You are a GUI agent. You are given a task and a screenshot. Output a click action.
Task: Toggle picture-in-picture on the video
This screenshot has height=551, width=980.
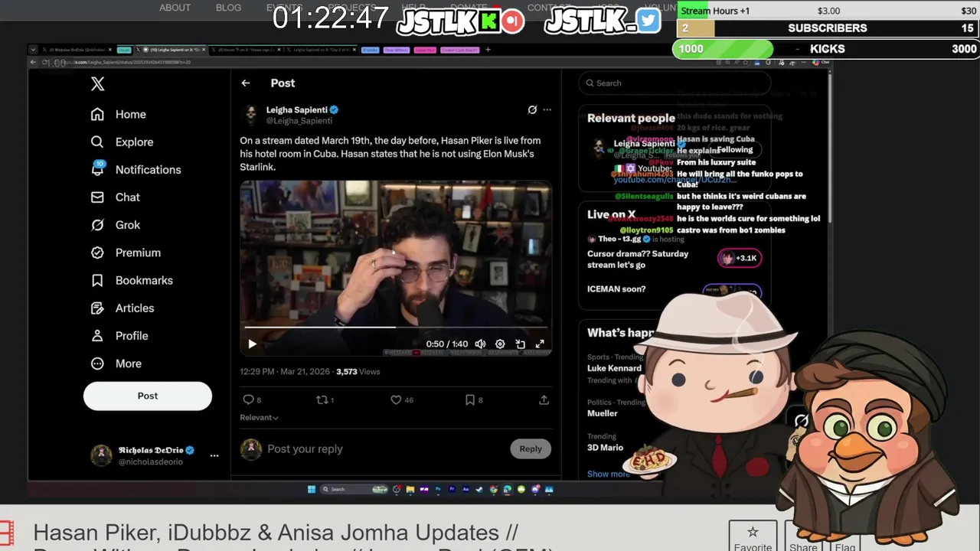click(x=520, y=344)
